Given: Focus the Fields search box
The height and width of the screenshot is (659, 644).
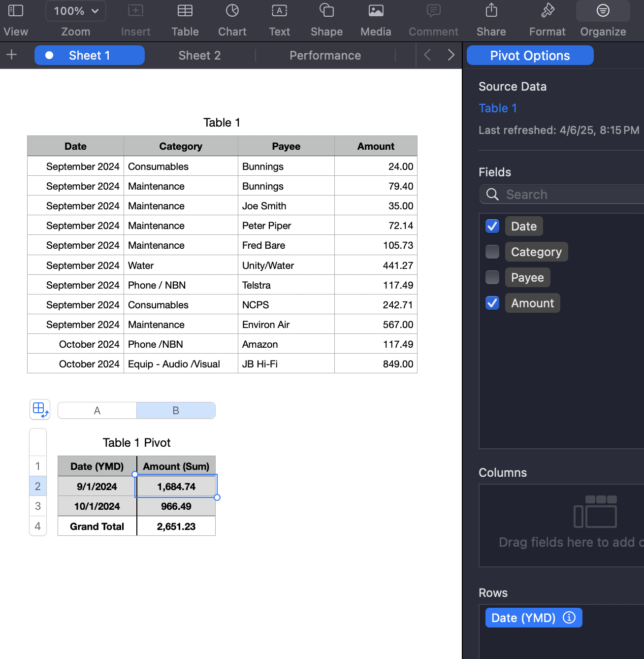Looking at the screenshot, I should 562,195.
